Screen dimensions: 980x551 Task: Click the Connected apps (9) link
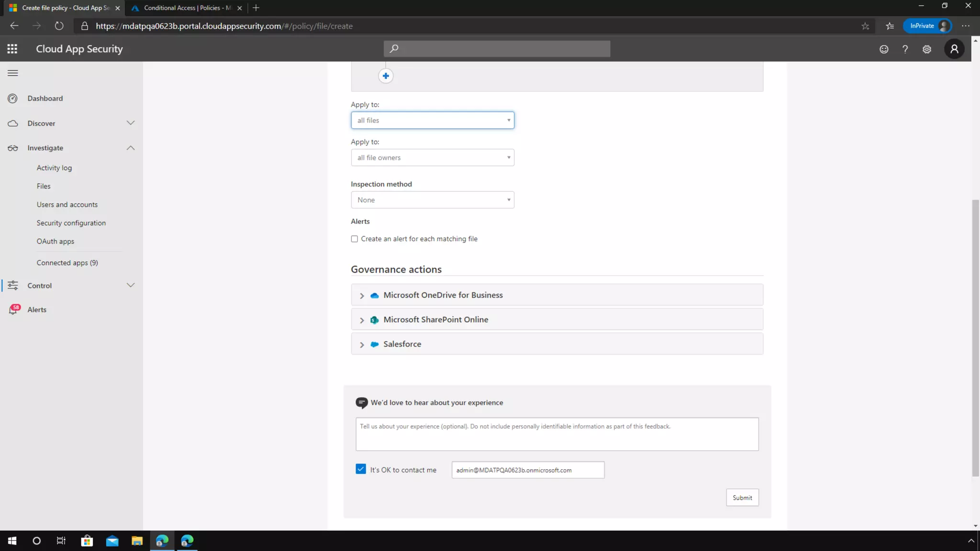click(67, 263)
